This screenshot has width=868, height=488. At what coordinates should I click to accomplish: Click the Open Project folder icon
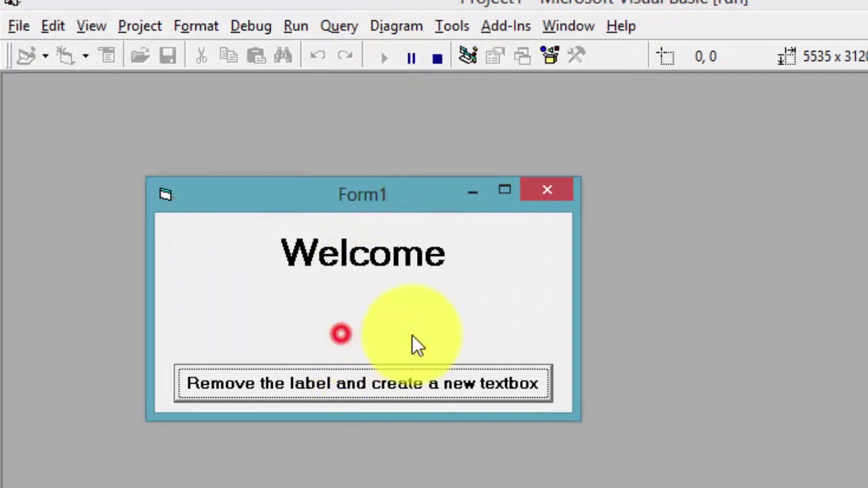[140, 56]
